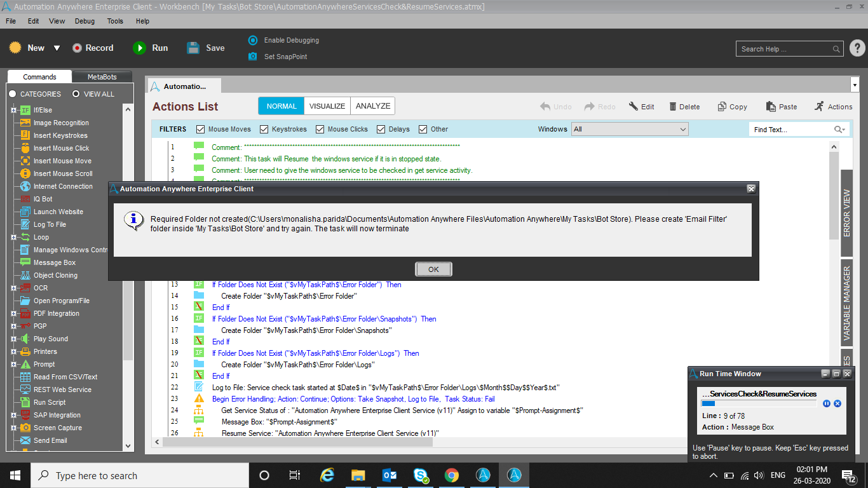Toggle the Other filter checkbox
Viewport: 868px width, 488px height.
(x=423, y=129)
